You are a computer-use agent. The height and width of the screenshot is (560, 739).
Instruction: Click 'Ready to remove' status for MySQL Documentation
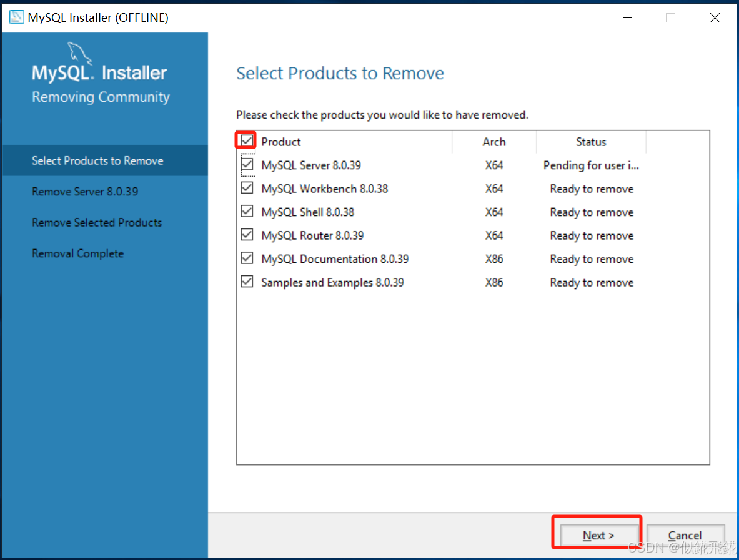pyautogui.click(x=592, y=259)
